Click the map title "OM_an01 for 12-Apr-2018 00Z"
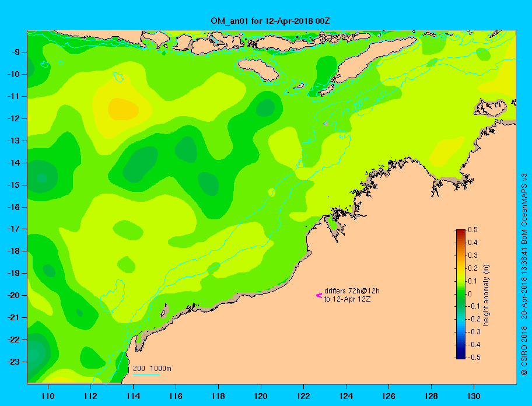This screenshot has width=532, height=406. click(x=270, y=21)
